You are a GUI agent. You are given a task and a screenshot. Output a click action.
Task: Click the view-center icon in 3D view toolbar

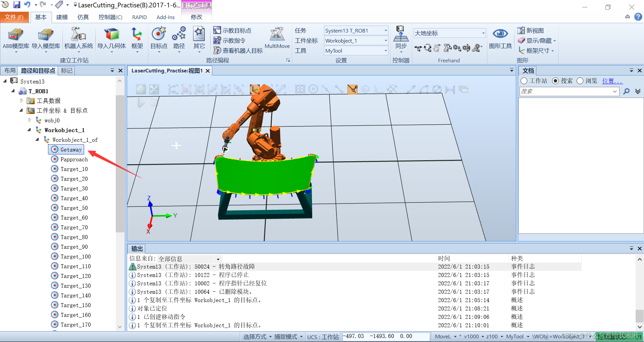click(154, 89)
